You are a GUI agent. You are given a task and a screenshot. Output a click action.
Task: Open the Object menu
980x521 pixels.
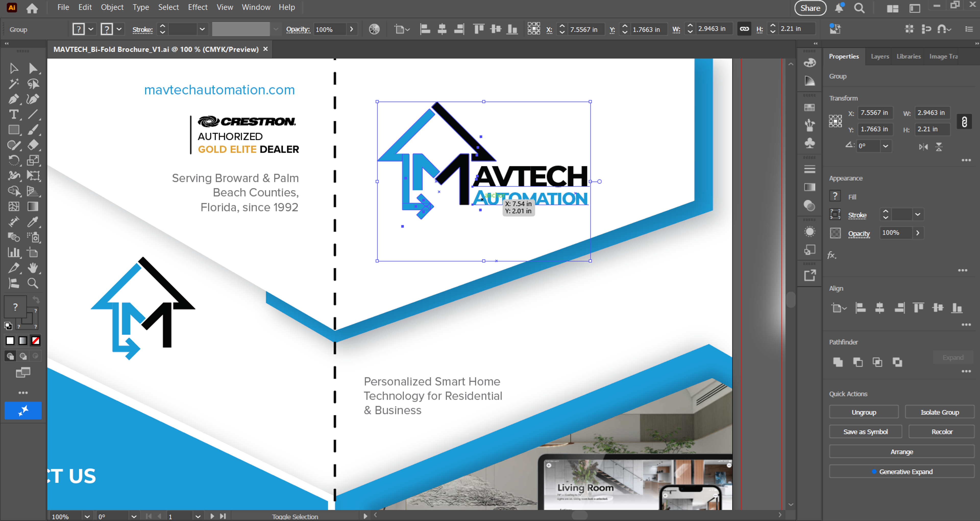(x=112, y=7)
